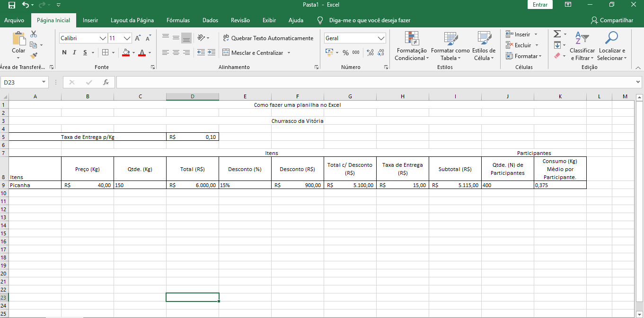Viewport: 644px width, 318px height.
Task: Click the Cut scissors icon
Action: pos(34,34)
